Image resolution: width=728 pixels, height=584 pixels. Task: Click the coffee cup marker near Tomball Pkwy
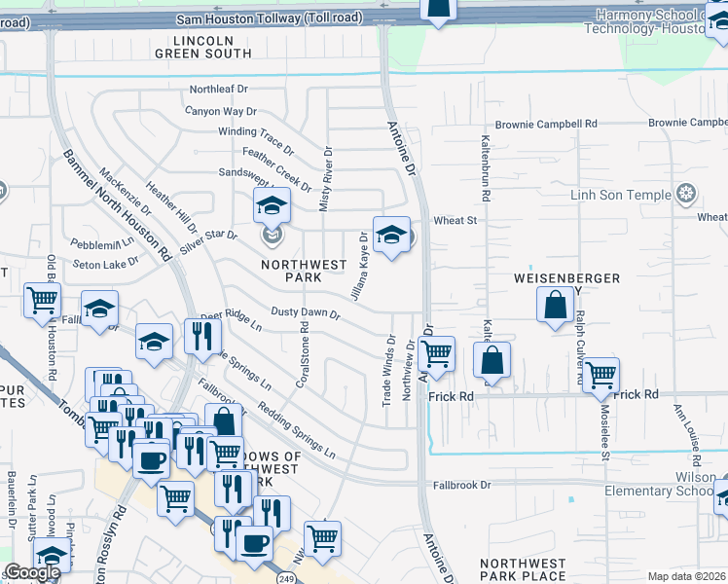pyautogui.click(x=151, y=461)
